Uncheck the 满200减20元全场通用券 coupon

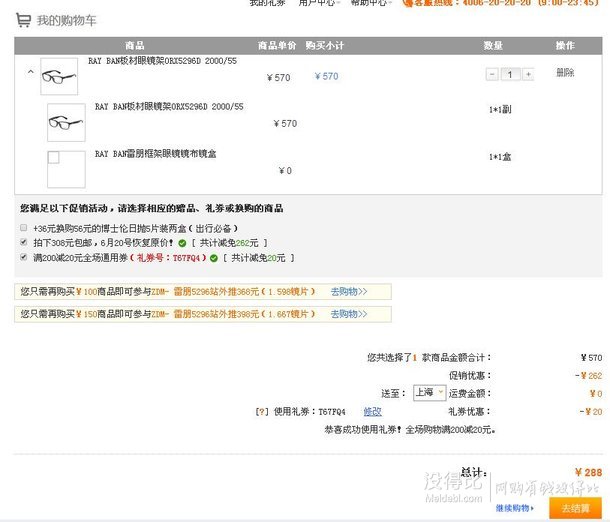24,257
